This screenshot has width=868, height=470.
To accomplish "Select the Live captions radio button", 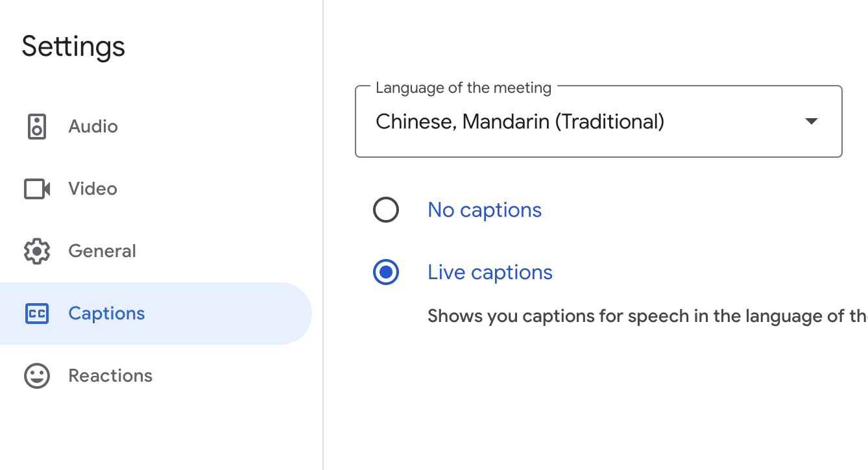I will coord(386,273).
